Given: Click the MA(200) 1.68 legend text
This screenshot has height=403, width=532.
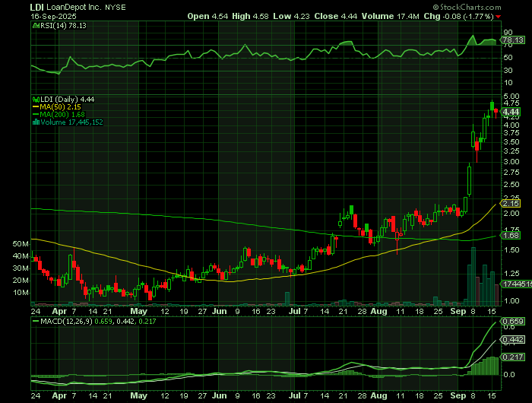Looking at the screenshot, I should coord(62,115).
